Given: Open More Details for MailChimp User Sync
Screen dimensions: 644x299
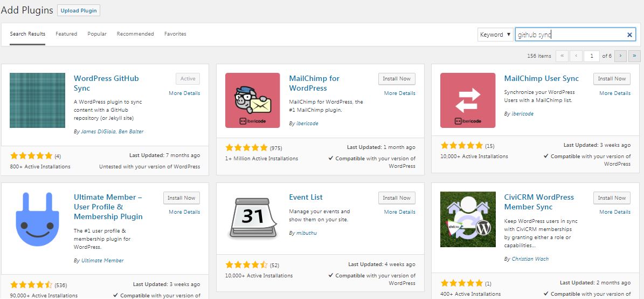Looking at the screenshot, I should pos(615,93).
